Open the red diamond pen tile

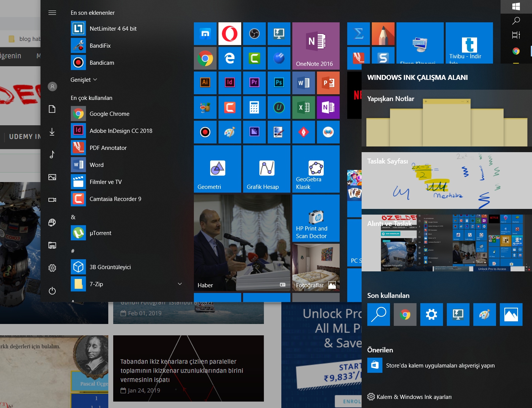304,132
